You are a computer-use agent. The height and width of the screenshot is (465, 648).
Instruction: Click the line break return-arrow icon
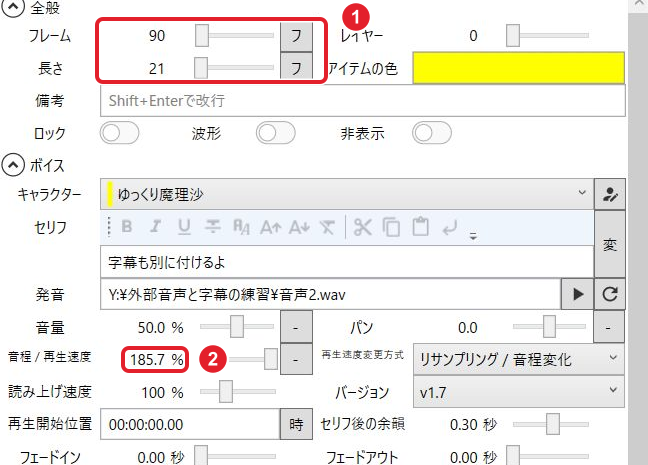click(x=450, y=227)
